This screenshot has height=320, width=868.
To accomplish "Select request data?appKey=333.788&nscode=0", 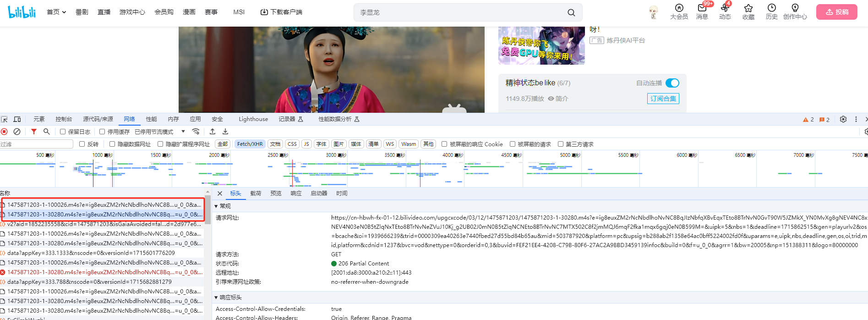I will (103, 282).
